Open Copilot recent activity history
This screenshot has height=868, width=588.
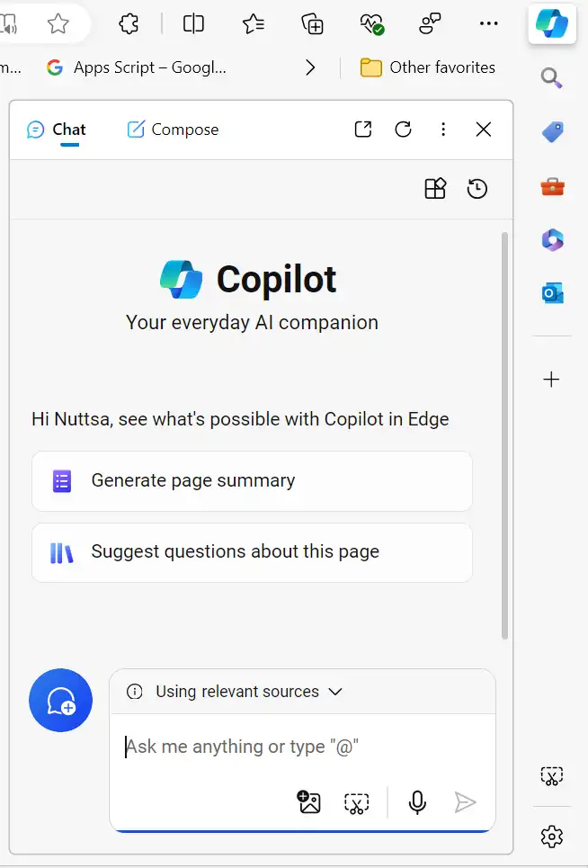(x=477, y=189)
